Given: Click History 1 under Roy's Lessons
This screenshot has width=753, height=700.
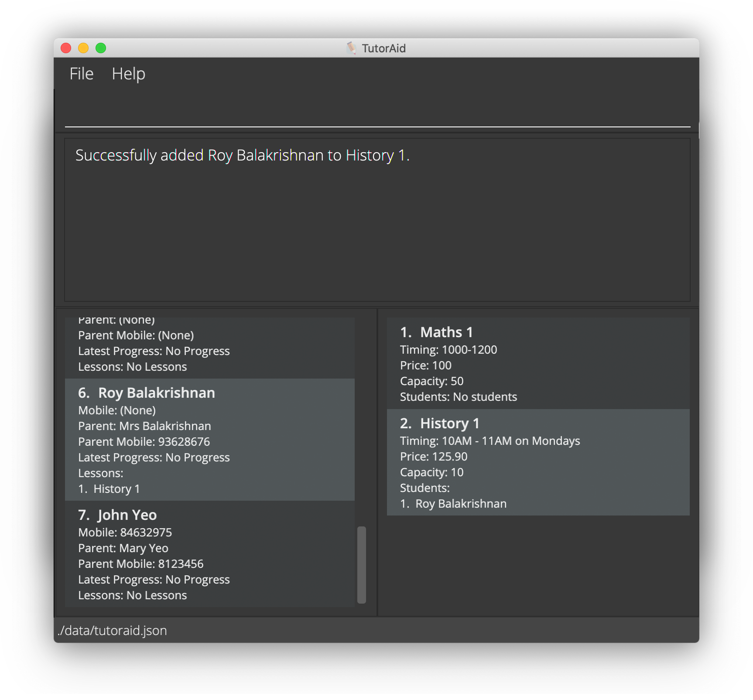Looking at the screenshot, I should 109,489.
